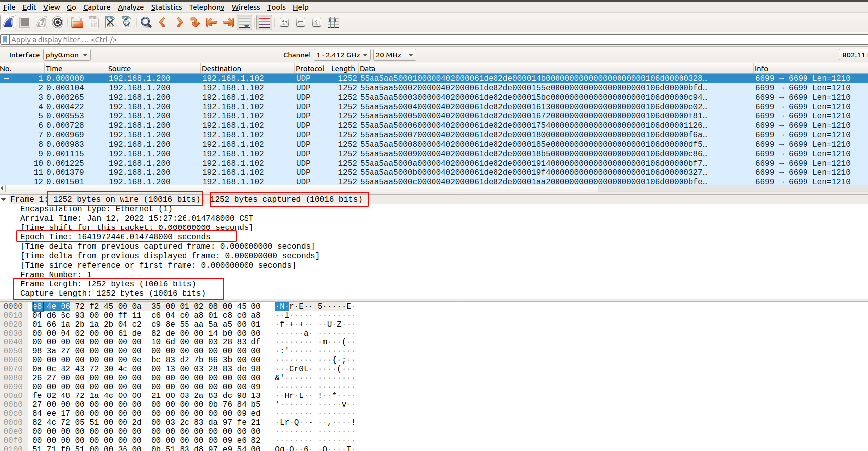This screenshot has width=868, height=451.
Task: Go forward in packet history
Action: 179,22
